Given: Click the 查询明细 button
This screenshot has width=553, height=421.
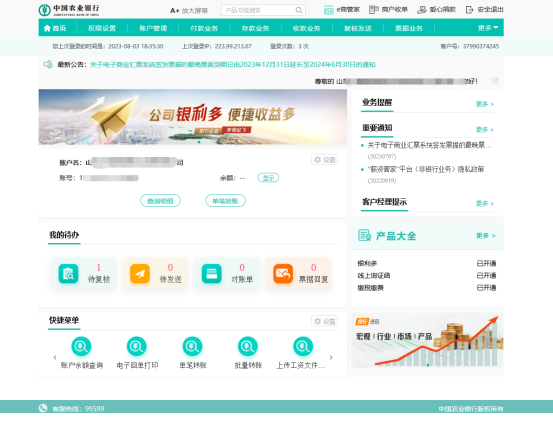Looking at the screenshot, I should pos(160,201).
